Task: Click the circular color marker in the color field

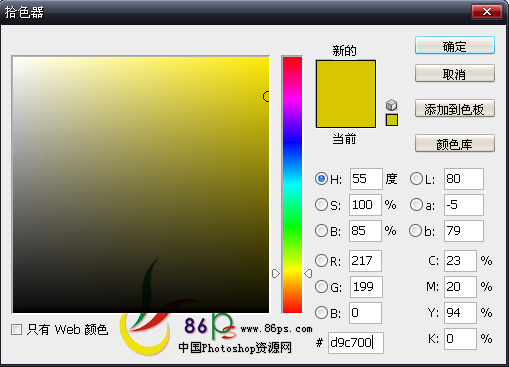Action: [x=266, y=96]
